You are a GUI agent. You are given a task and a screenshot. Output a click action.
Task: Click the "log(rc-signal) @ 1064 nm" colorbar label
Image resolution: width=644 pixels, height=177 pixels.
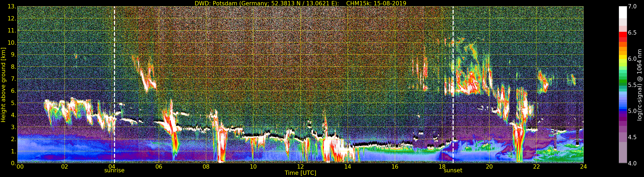(x=640, y=85)
